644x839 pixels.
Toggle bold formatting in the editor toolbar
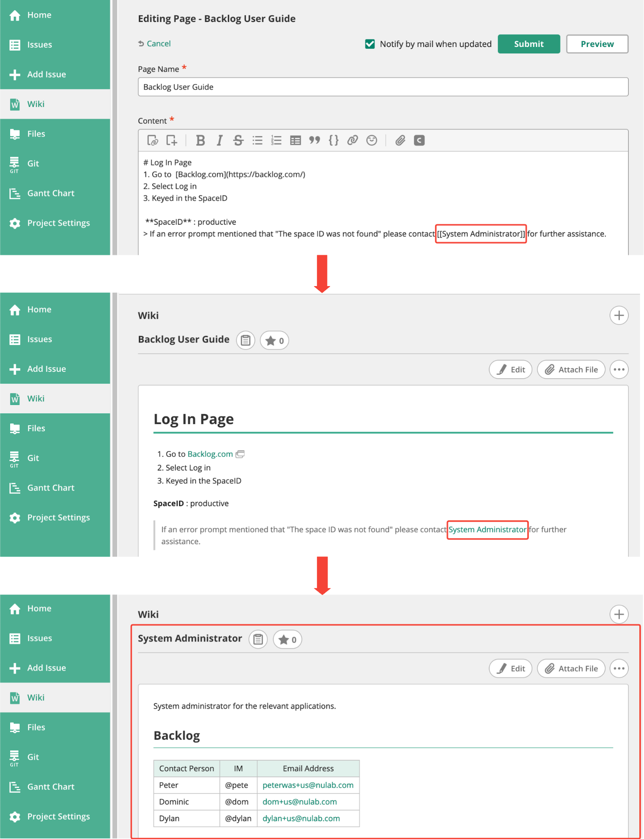(200, 140)
